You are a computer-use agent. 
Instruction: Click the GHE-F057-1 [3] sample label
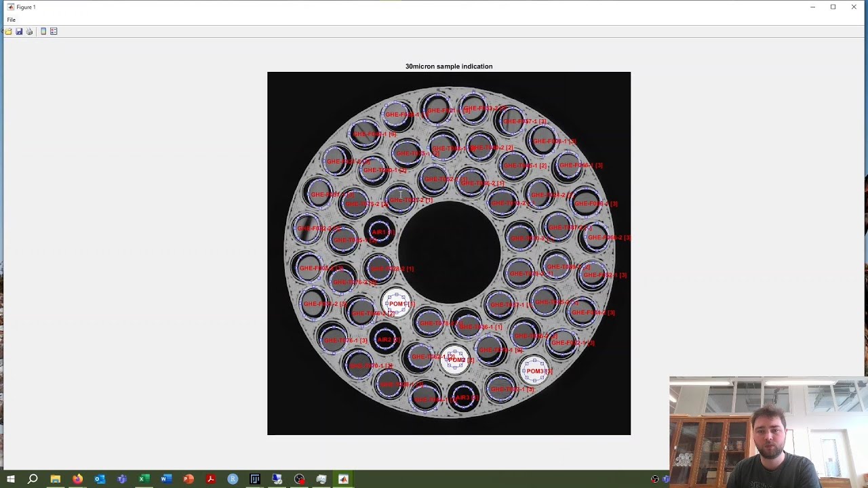(524, 121)
